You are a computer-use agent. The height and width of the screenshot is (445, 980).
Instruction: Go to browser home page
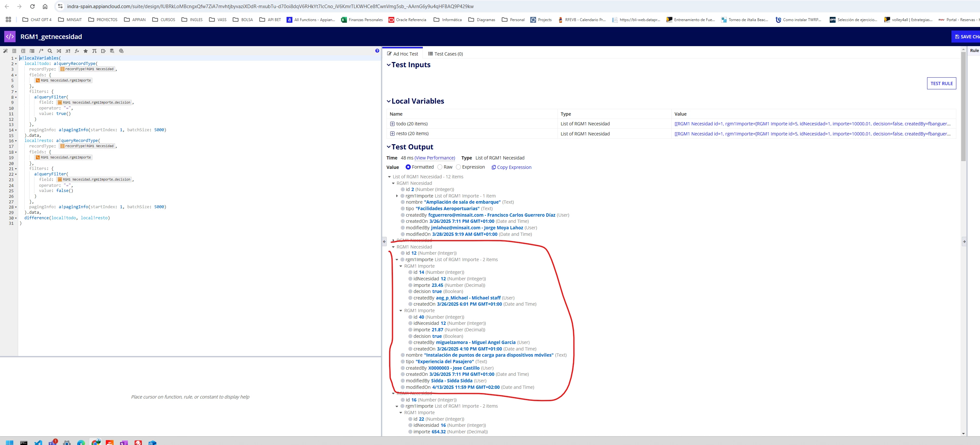point(45,6)
